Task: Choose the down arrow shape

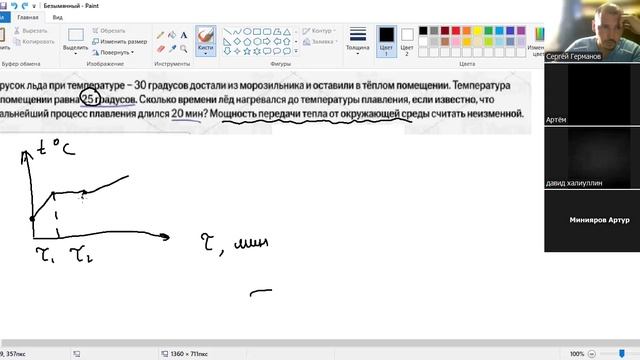Action: pyautogui.click(x=227, y=51)
